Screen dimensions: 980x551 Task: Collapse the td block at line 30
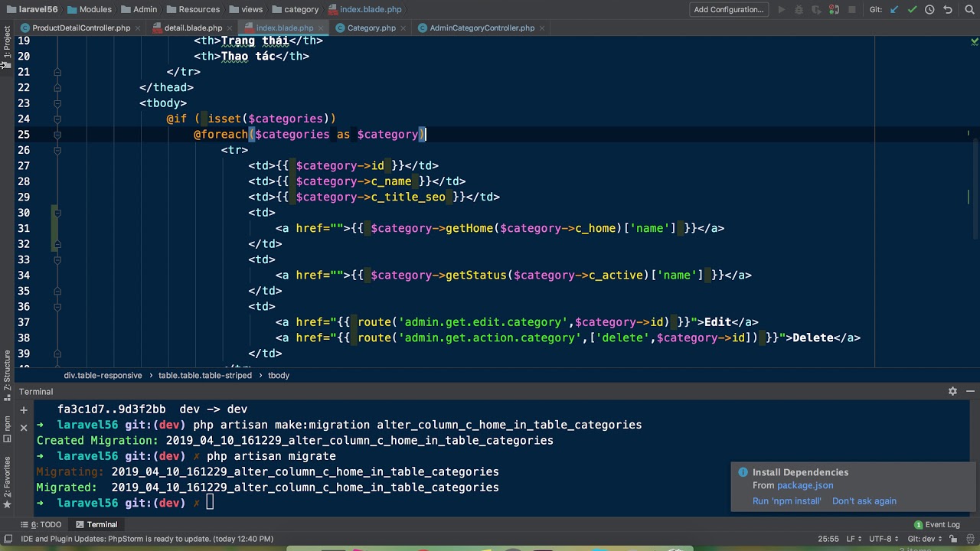point(57,213)
